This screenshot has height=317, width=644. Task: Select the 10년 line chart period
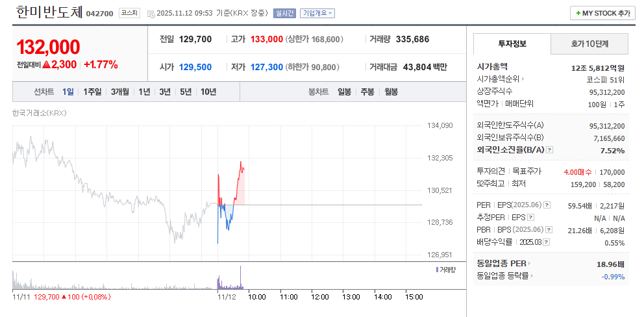tap(208, 92)
